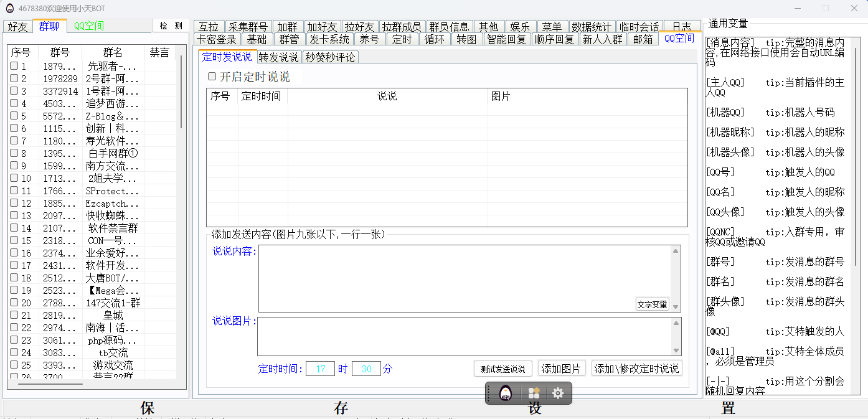Switch to the 好友 tab
868x419 pixels.
[17, 26]
